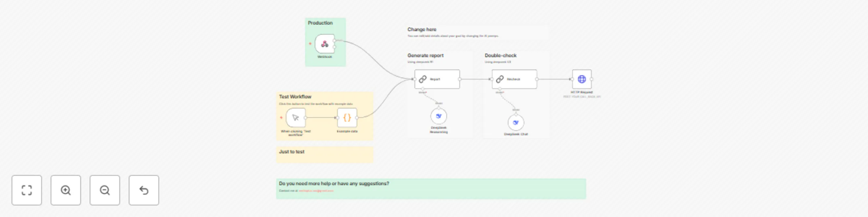Click the zoom in magnifier button
Viewport: 868px width, 217px height.
click(x=66, y=190)
